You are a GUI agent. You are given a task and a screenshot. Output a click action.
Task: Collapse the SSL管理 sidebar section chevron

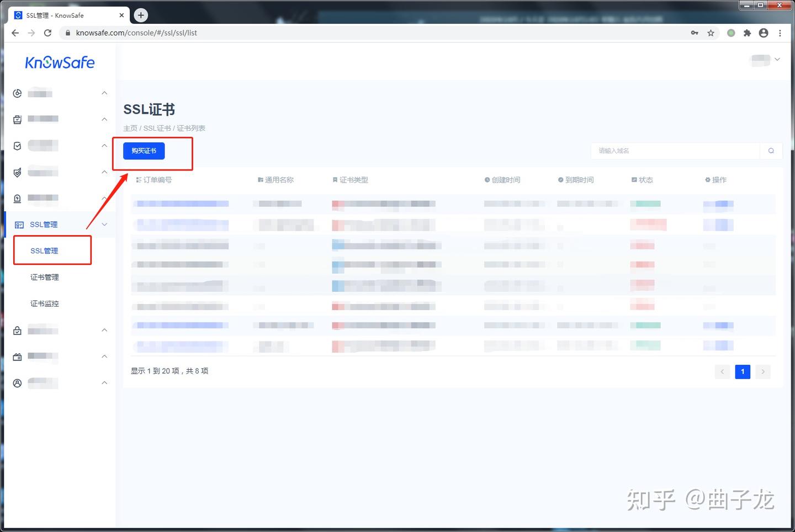coord(104,225)
